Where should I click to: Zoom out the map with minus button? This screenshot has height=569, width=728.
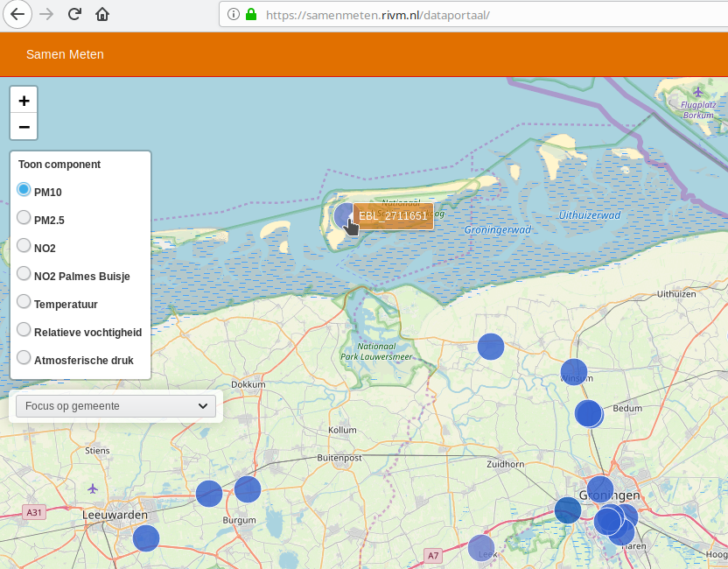click(24, 127)
